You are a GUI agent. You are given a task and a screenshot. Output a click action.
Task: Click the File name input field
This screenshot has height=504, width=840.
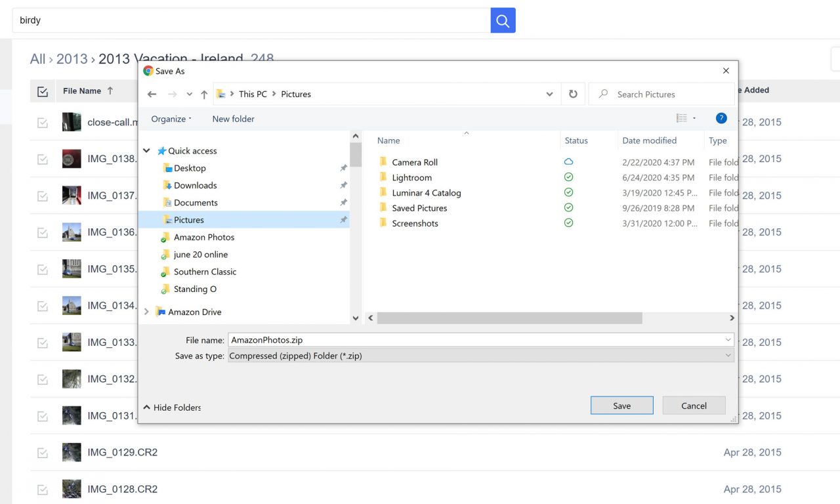pos(476,340)
